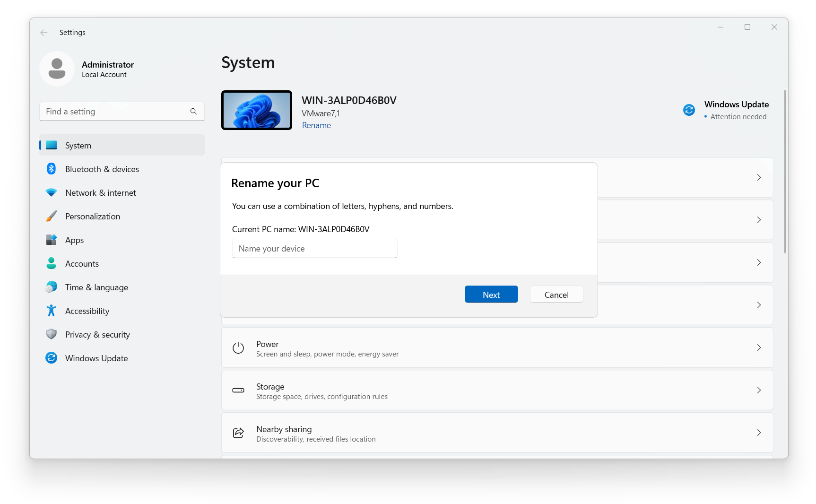Expand the Power settings chevron
Image resolution: width=816 pixels, height=504 pixels.
(x=759, y=348)
